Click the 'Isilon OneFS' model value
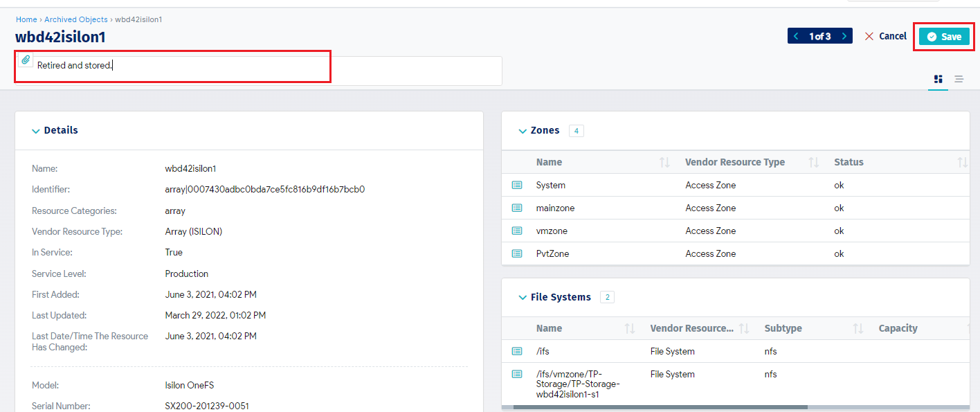 click(x=190, y=385)
